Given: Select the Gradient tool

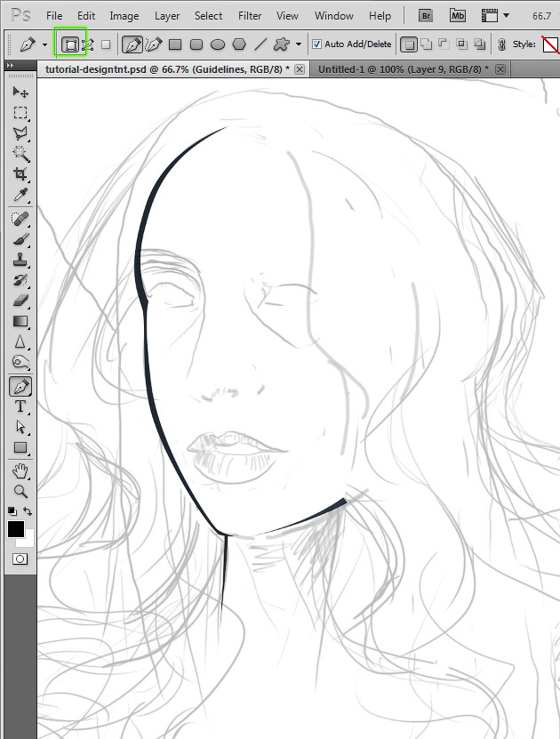Looking at the screenshot, I should pos(20,321).
